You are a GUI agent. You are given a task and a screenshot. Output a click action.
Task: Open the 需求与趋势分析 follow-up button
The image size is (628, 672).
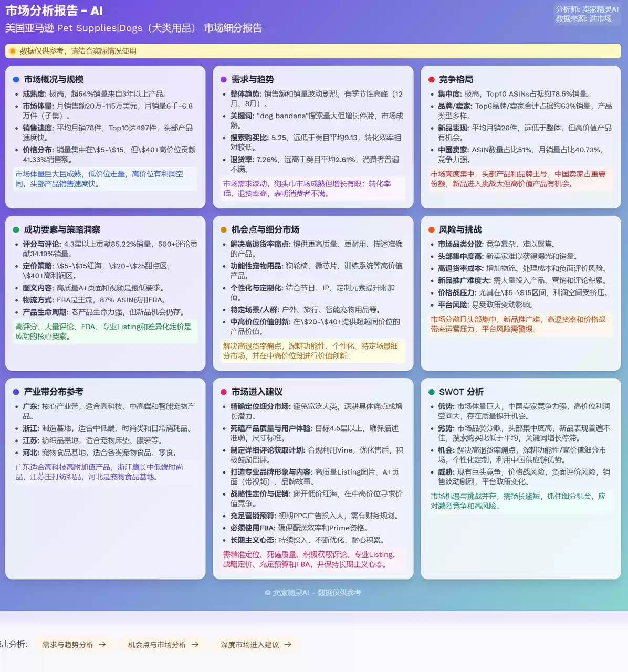[x=74, y=644]
